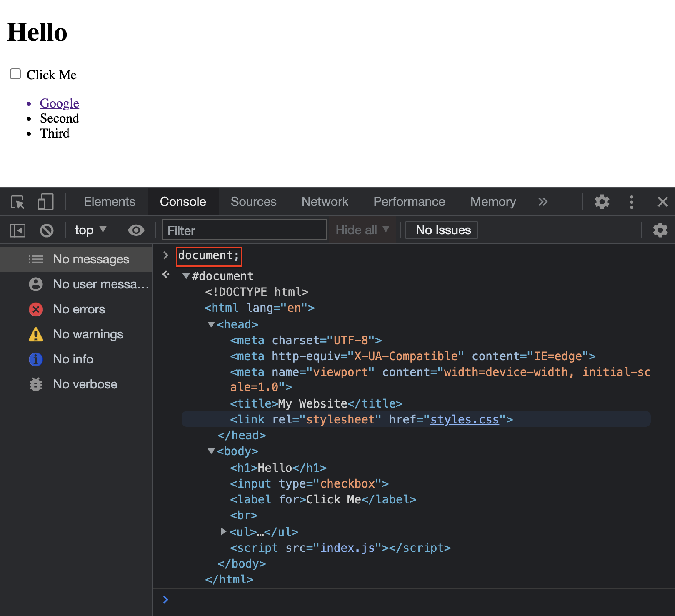This screenshot has height=616, width=675.
Task: Click the meta viewport line
Action: (440, 379)
